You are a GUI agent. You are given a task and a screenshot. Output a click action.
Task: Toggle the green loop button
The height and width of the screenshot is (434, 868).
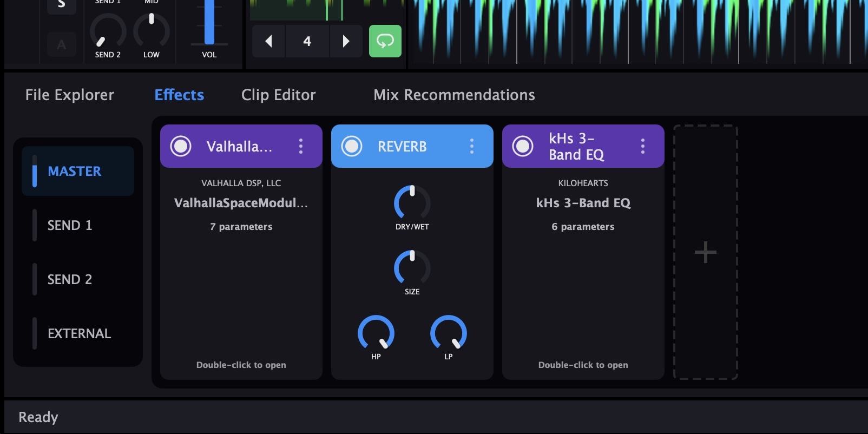[385, 41]
